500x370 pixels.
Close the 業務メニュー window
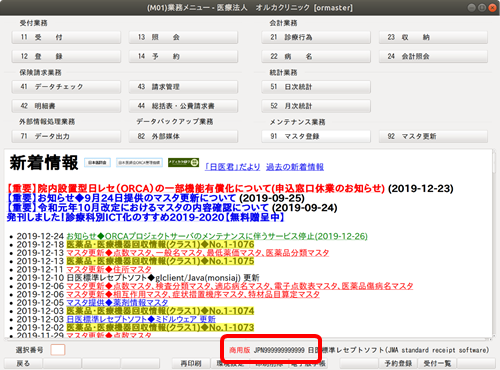[492, 8]
